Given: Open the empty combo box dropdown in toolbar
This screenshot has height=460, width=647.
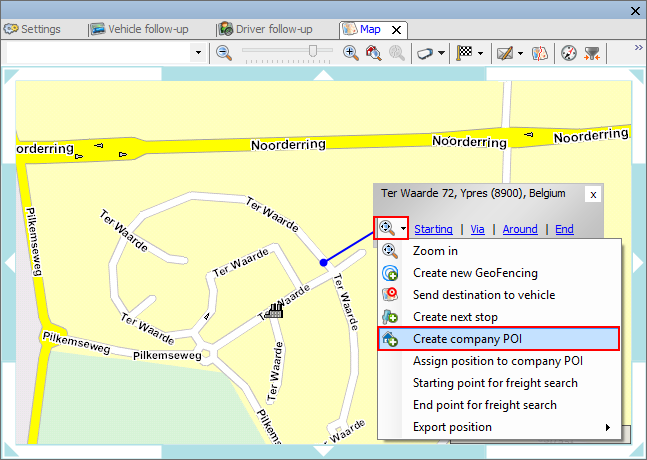Looking at the screenshot, I should click(x=197, y=52).
